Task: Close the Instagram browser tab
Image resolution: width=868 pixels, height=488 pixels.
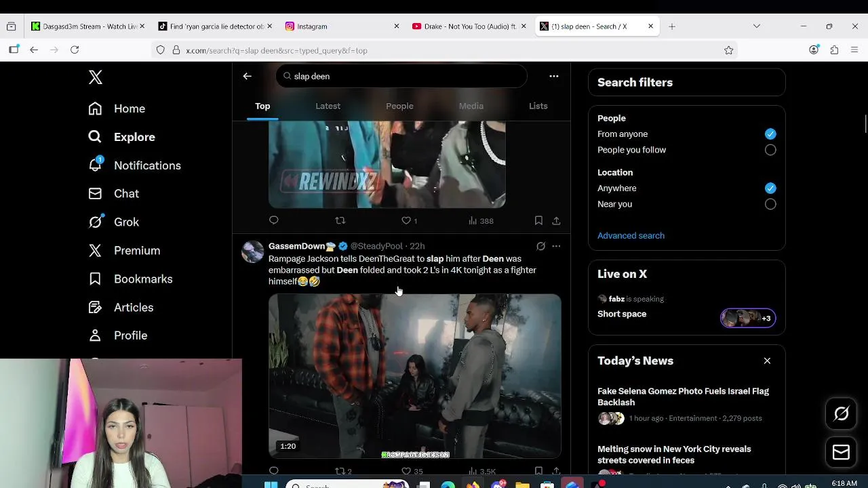Action: (x=397, y=26)
